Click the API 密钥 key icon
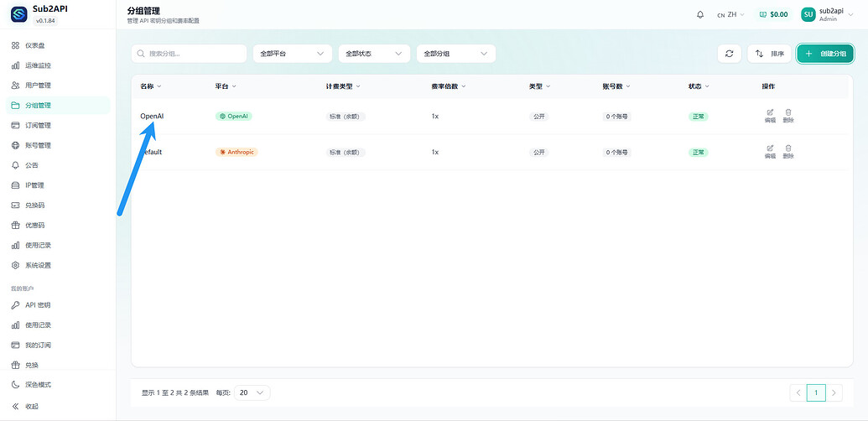The height and width of the screenshot is (421, 868). [x=15, y=304]
